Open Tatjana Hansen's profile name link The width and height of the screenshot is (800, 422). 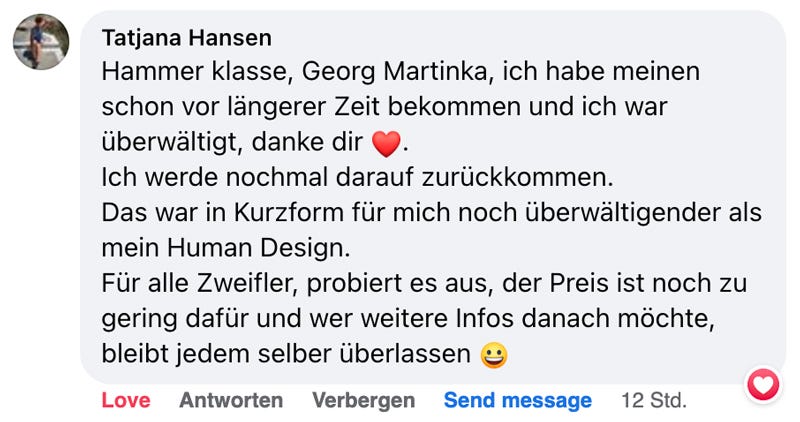pyautogui.click(x=187, y=38)
